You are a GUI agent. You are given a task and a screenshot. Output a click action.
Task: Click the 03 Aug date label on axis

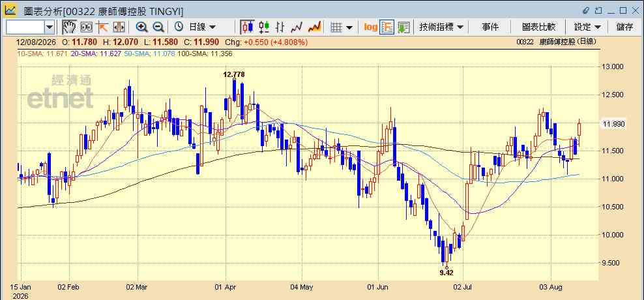[550, 287]
